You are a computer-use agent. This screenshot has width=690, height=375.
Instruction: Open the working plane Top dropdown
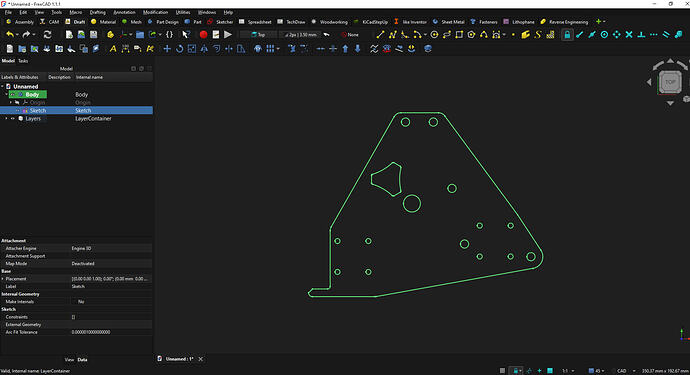(259, 34)
